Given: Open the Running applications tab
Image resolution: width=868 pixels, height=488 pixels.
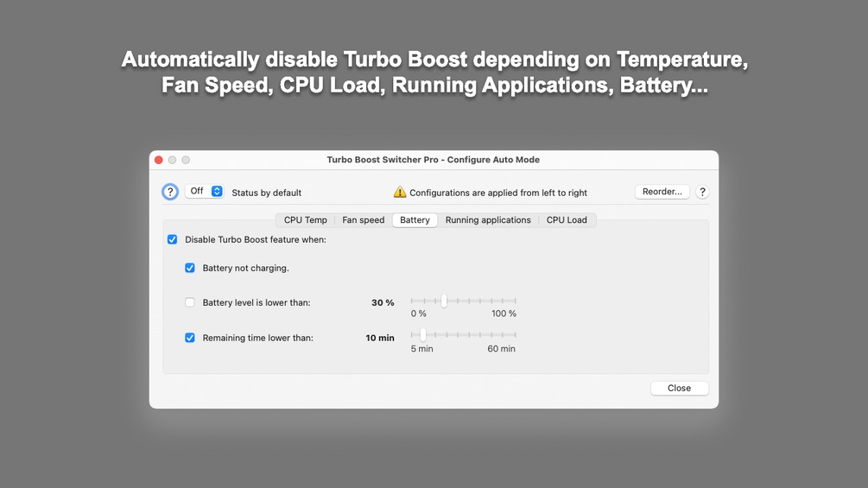Looking at the screenshot, I should click(488, 219).
